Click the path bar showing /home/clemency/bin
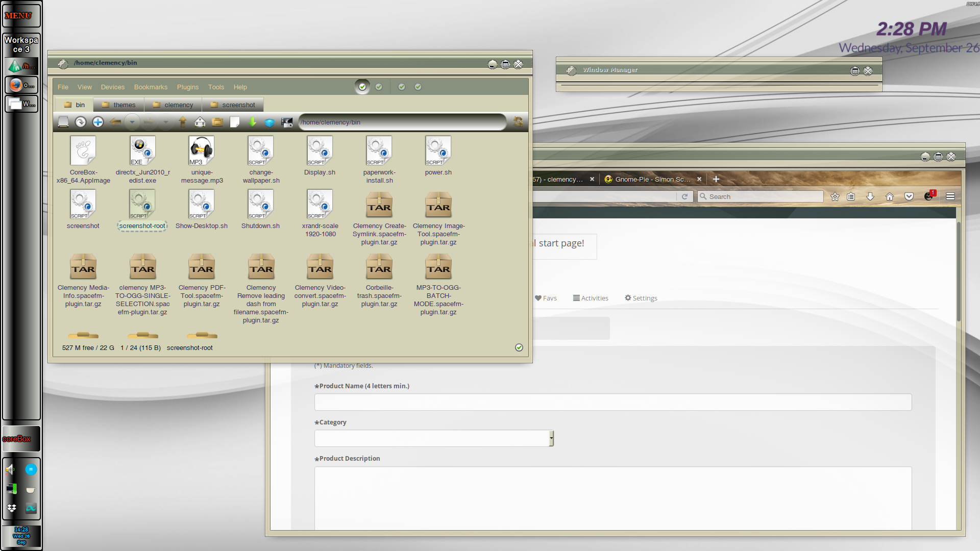This screenshot has height=551, width=980. 402,122
